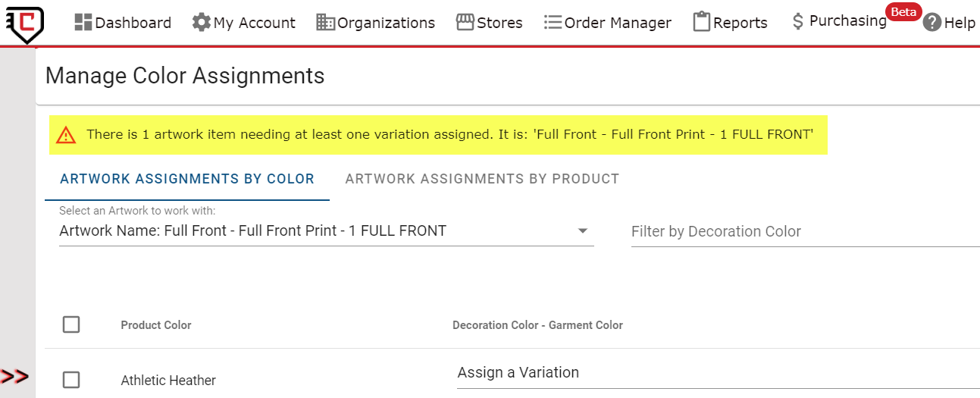Switch to Artwork Assignments By Product tab

(482, 179)
